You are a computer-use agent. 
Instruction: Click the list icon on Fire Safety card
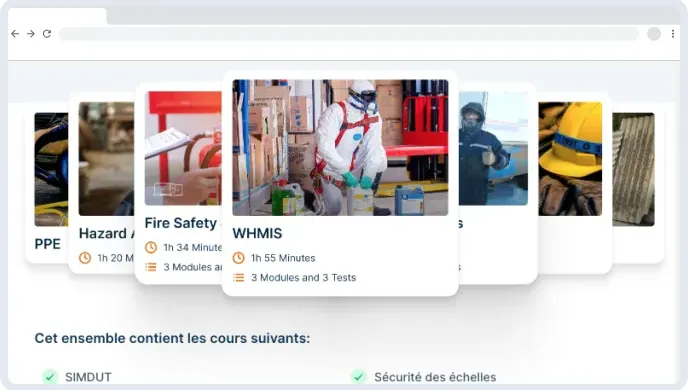coord(150,267)
